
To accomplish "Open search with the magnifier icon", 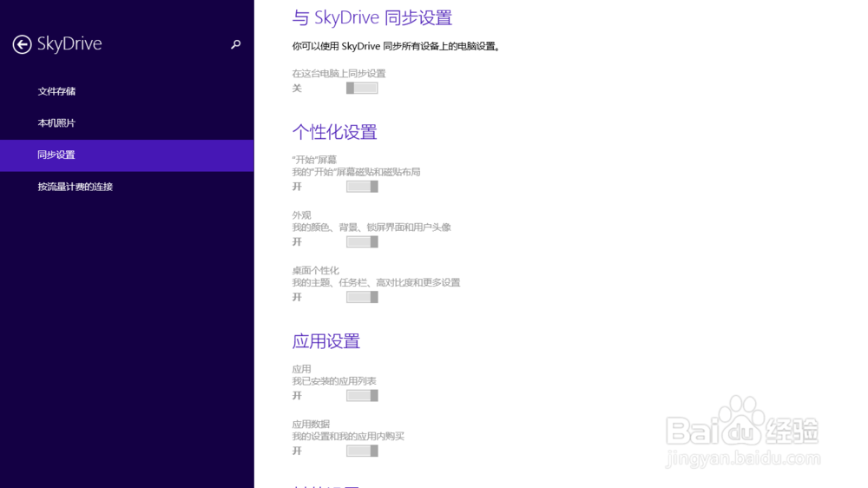I will coord(236,44).
